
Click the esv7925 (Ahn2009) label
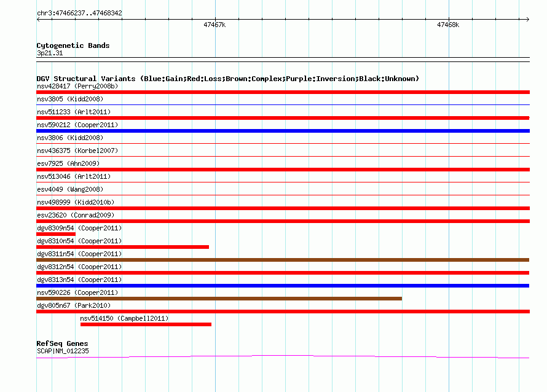(x=68, y=163)
